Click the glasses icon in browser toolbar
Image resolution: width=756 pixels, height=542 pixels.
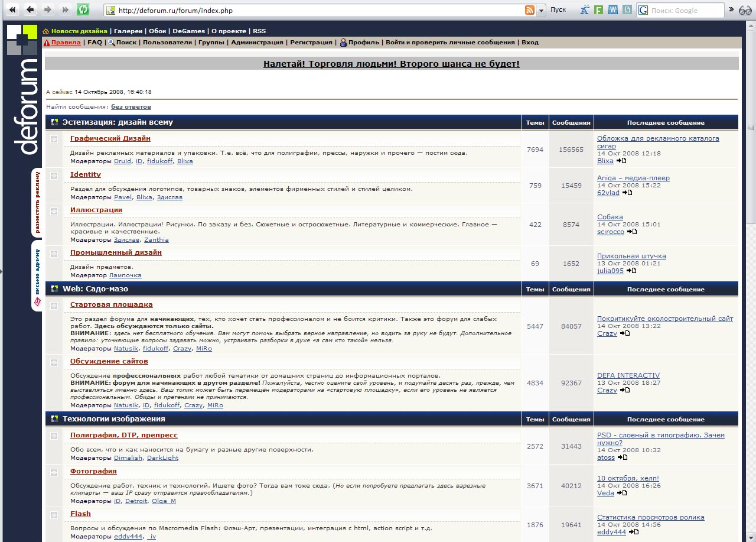pos(746,9)
